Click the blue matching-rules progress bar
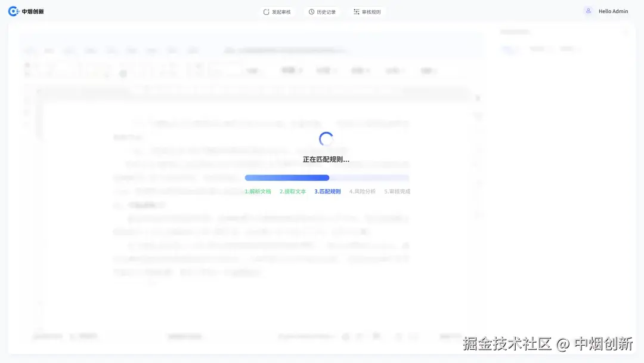Image resolution: width=644 pixels, height=363 pixels. click(286, 177)
